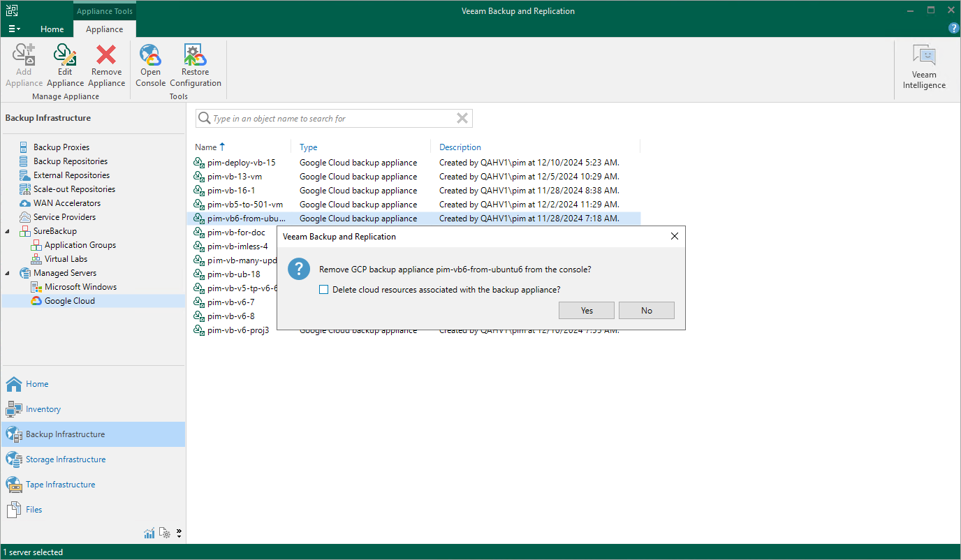Cancel removal with the No button
961x560 pixels.
tap(647, 311)
